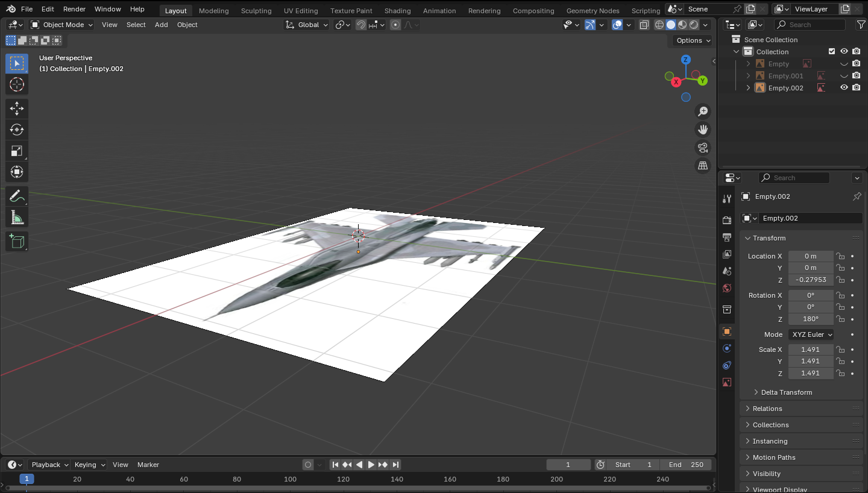
Task: Expand Empty.001 in the outliner
Action: tap(749, 75)
